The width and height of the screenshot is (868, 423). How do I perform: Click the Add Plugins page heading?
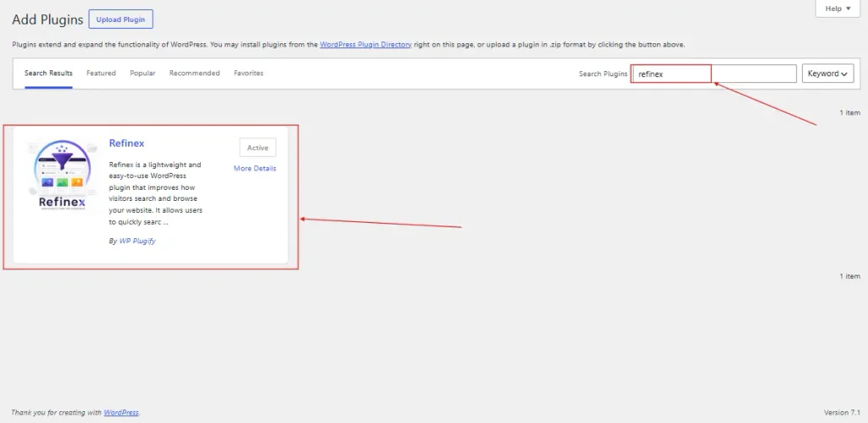coord(47,19)
